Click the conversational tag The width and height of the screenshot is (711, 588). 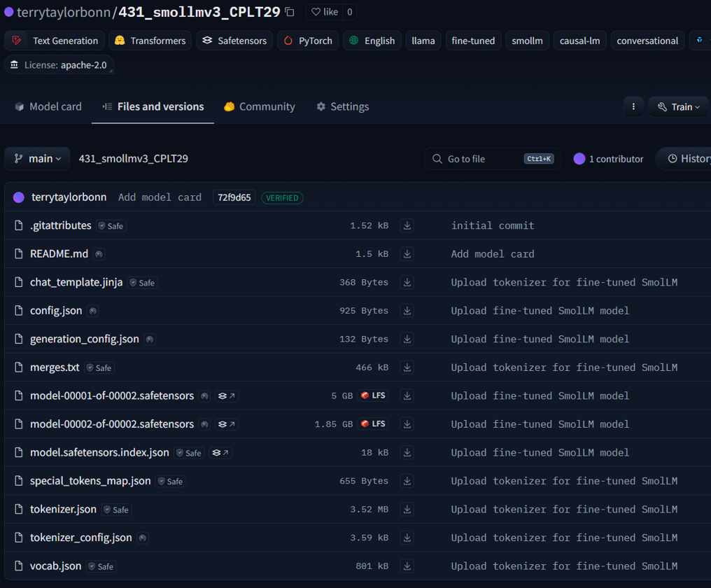647,41
